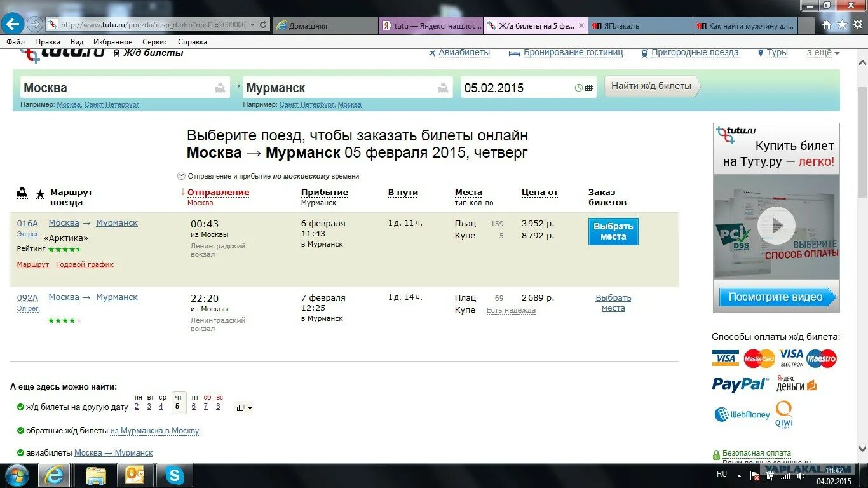The height and width of the screenshot is (488, 868).
Task: Click the swap-direction arrow between cities
Action: (236, 86)
